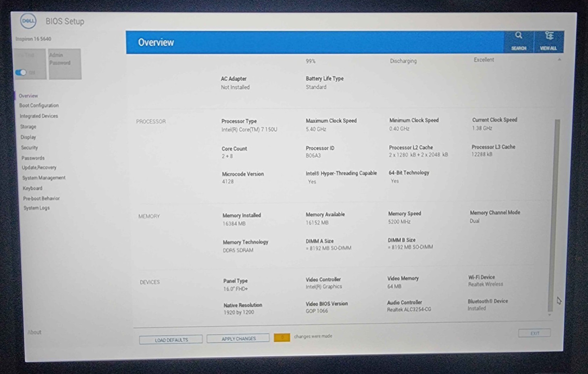
Task: Click the Core Count value 2 + 8
Action: click(x=227, y=156)
